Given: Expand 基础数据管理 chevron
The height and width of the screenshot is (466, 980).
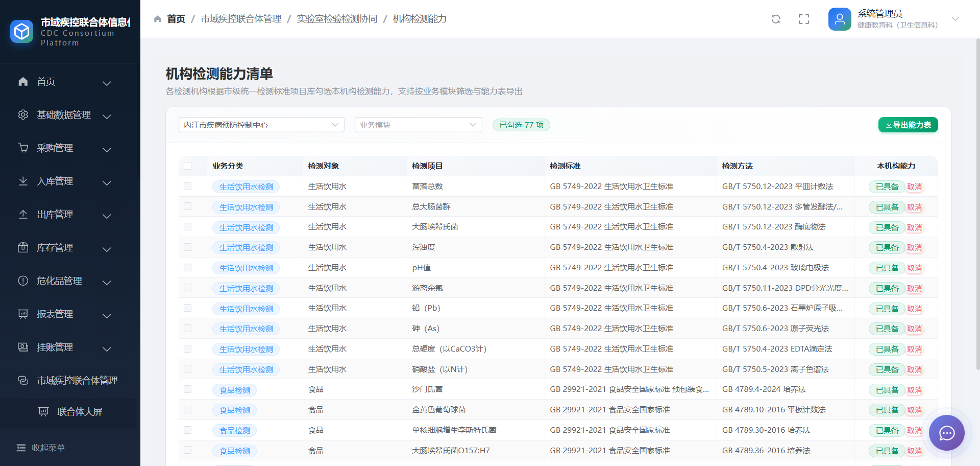Looking at the screenshot, I should (x=107, y=116).
